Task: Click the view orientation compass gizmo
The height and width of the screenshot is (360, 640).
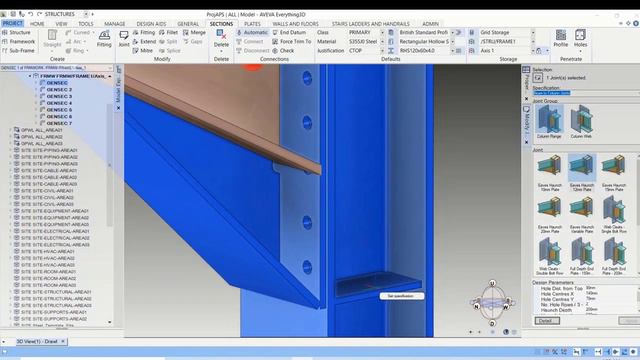Action: pyautogui.click(x=492, y=304)
